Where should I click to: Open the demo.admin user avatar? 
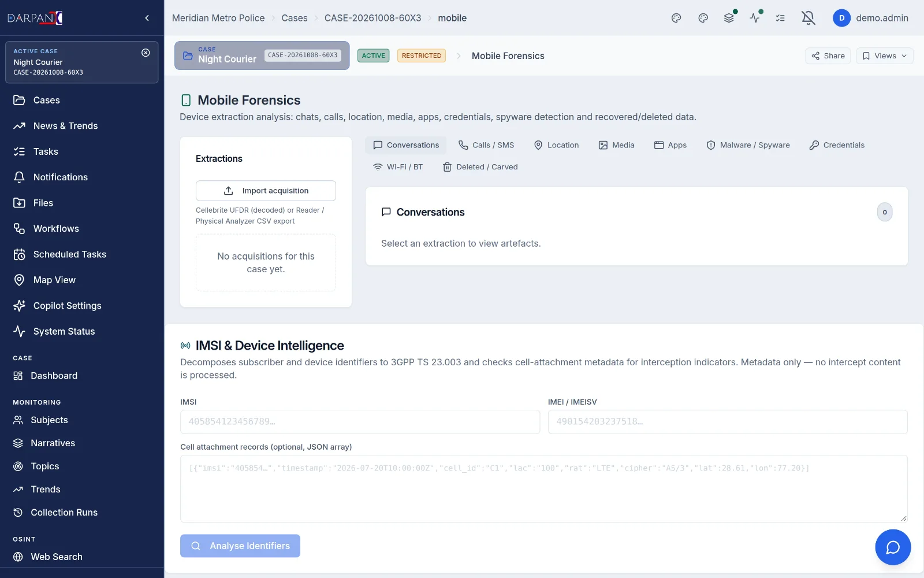841,18
